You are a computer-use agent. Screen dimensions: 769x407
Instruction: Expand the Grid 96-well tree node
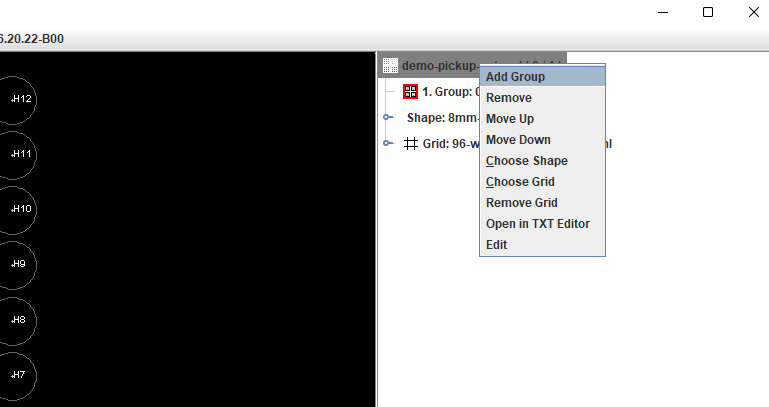(389, 143)
